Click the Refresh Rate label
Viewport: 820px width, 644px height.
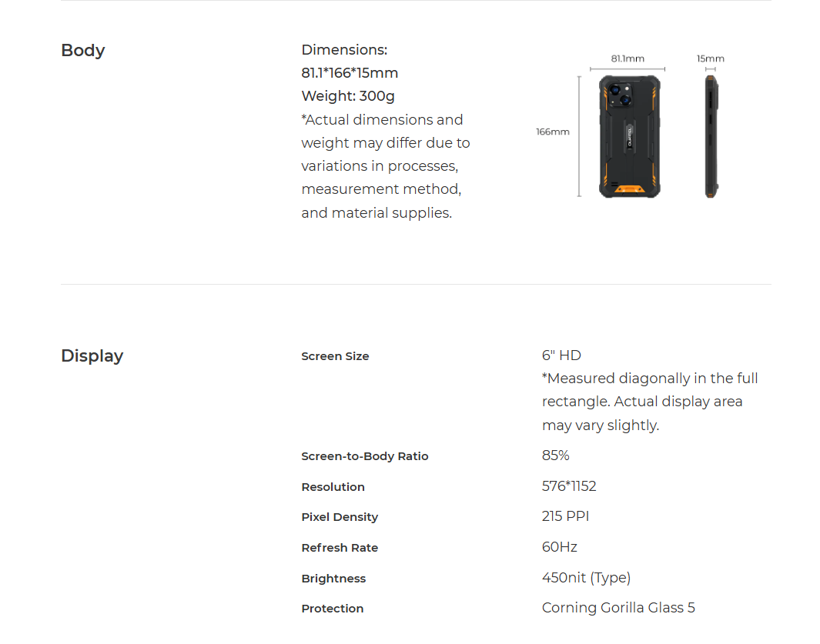340,548
